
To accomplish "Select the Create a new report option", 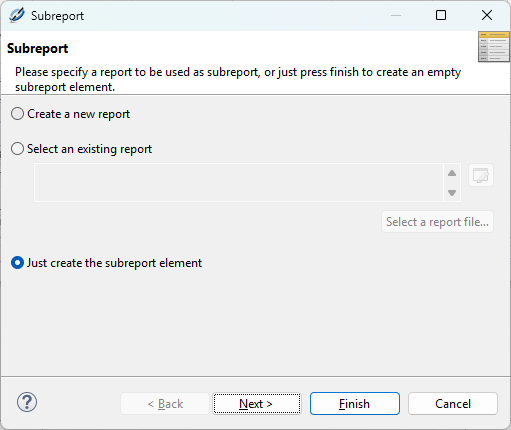I will (x=70, y=114).
